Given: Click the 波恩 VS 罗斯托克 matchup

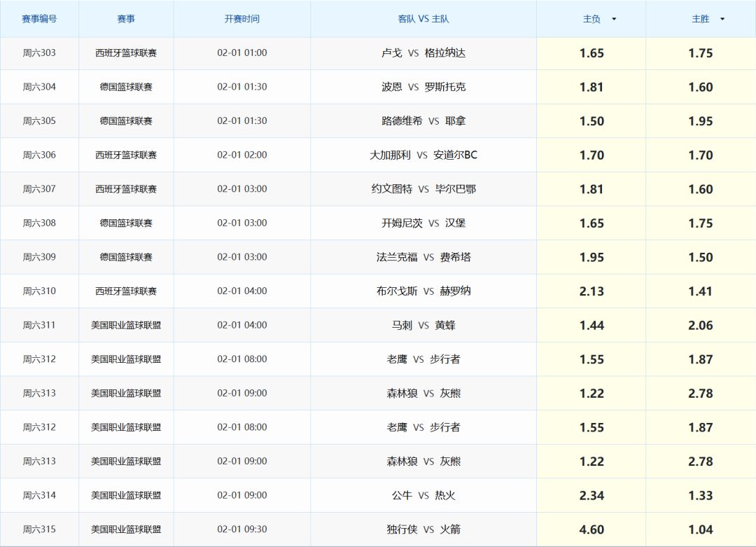Looking at the screenshot, I should pos(423,87).
